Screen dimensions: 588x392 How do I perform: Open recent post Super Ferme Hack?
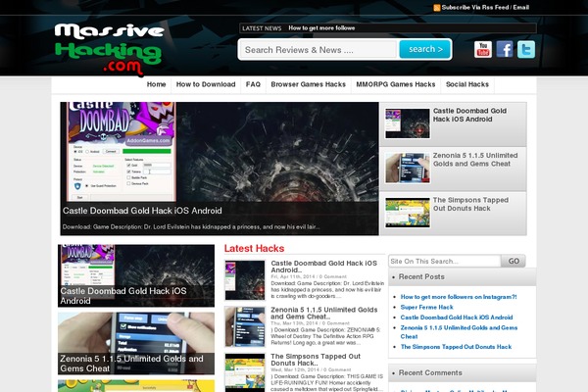click(x=426, y=307)
